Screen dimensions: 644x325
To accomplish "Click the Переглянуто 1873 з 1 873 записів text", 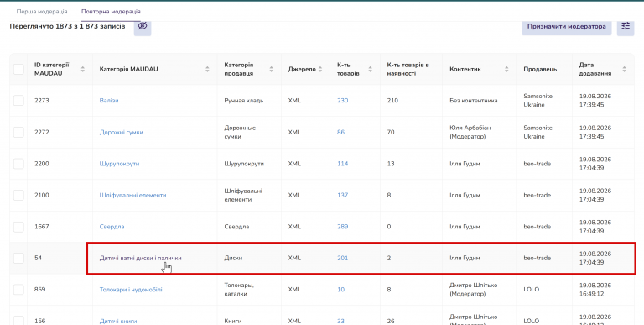I will [67, 26].
